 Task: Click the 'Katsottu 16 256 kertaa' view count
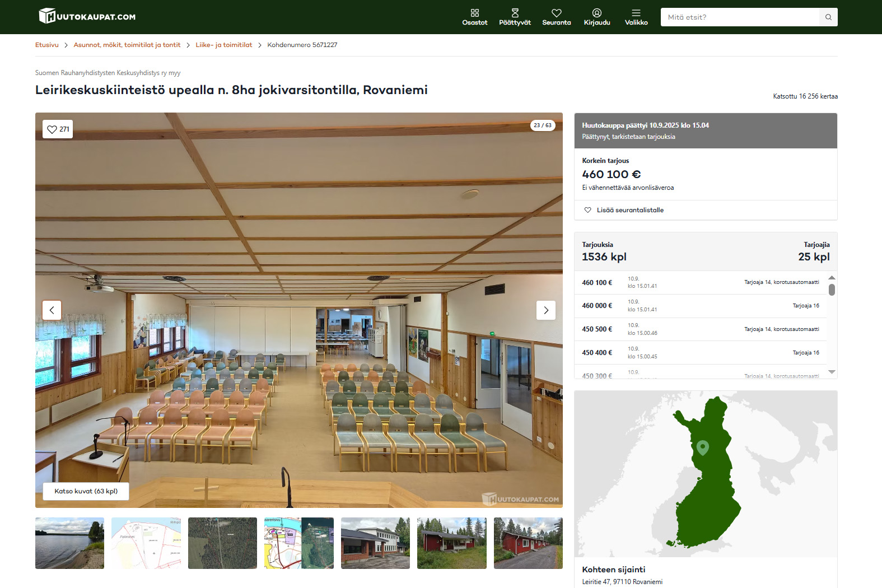tap(805, 96)
